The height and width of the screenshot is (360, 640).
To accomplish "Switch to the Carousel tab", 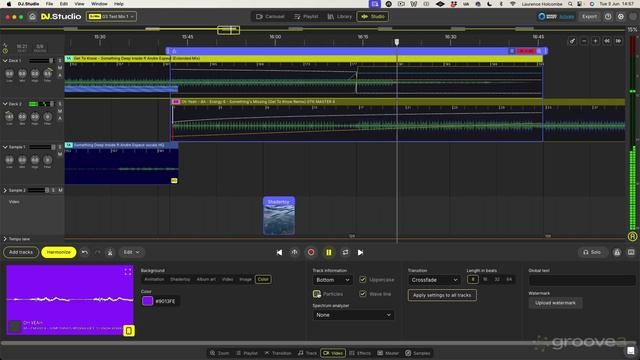I will pyautogui.click(x=270, y=17).
